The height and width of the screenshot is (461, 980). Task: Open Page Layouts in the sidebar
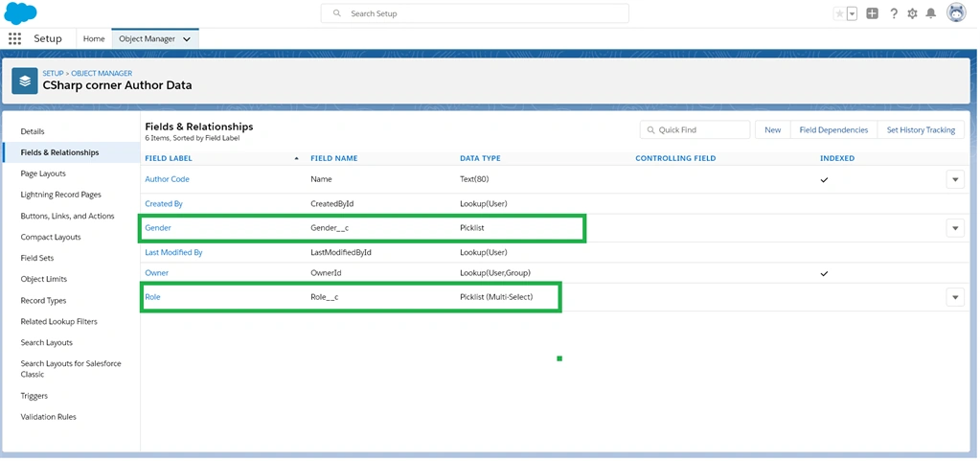(x=43, y=173)
